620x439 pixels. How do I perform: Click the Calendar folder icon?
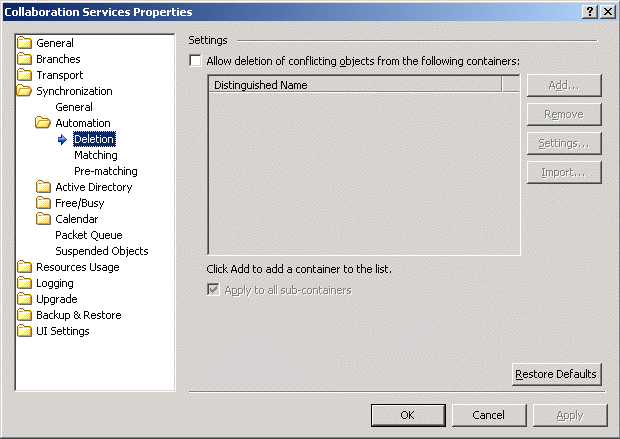pos(43,219)
